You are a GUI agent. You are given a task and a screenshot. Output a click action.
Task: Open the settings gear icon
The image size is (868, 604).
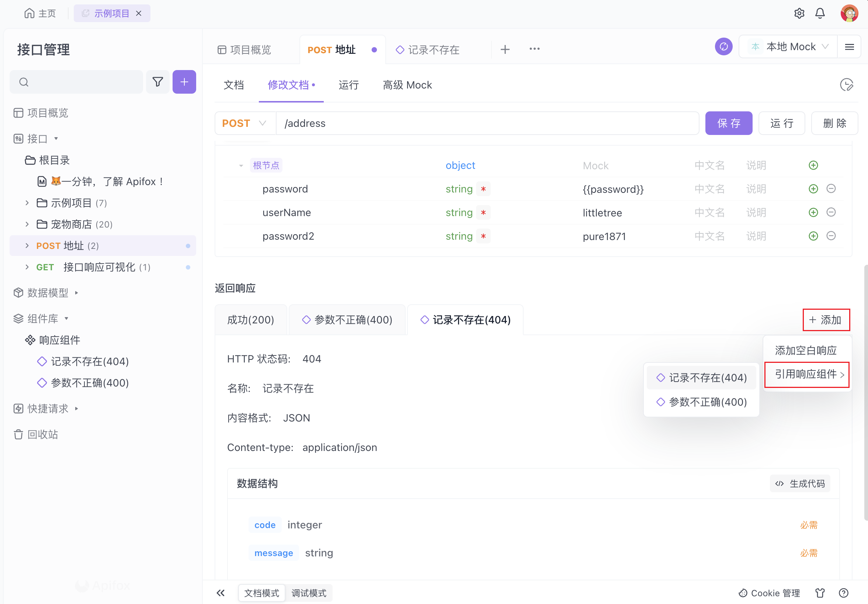(x=799, y=14)
